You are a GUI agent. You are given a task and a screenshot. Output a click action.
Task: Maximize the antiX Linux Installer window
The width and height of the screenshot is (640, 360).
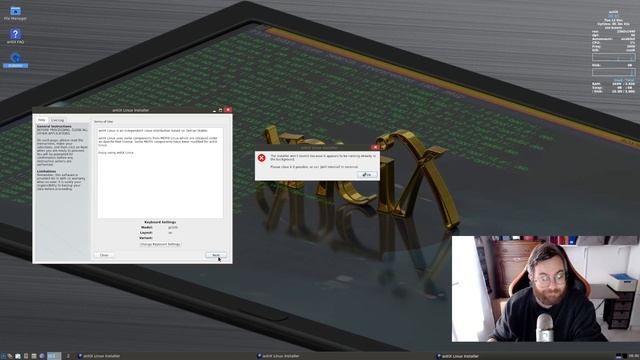click(220, 110)
